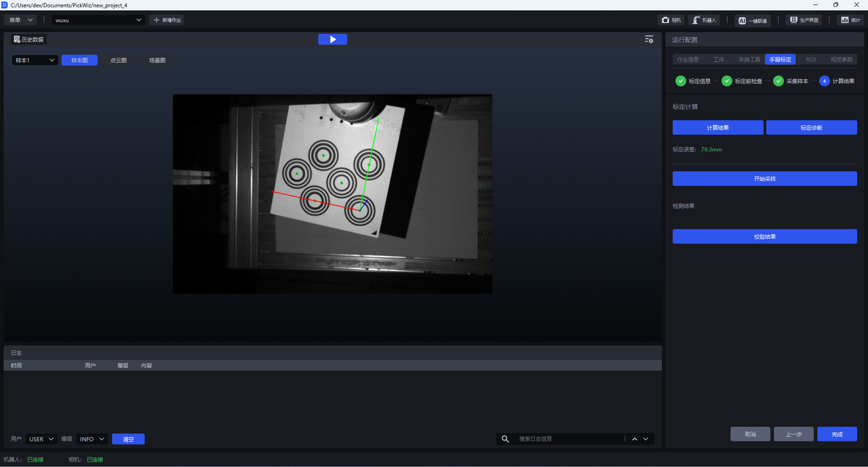Open 历史数据 history data

[28, 39]
